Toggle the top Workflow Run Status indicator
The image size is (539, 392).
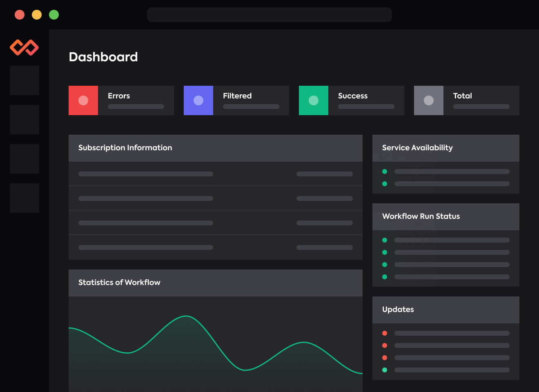[384, 240]
